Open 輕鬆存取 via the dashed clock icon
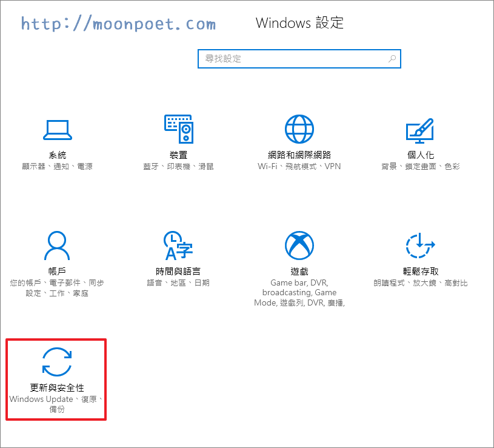 click(420, 245)
